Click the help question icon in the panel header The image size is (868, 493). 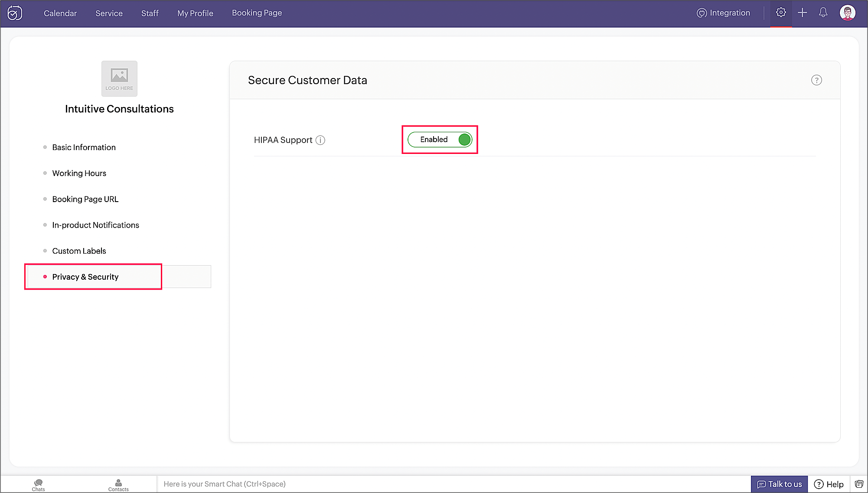[816, 80]
